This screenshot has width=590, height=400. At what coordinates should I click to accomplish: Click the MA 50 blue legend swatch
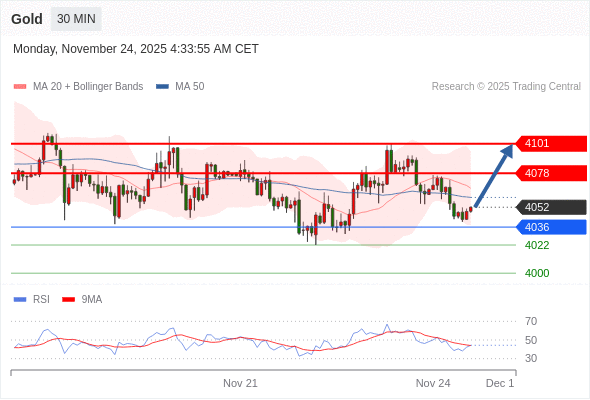[162, 87]
